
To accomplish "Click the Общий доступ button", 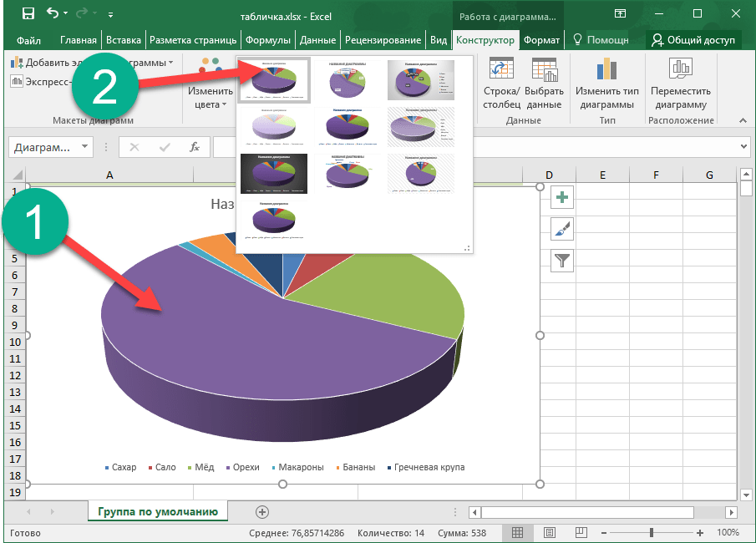I will (x=693, y=40).
